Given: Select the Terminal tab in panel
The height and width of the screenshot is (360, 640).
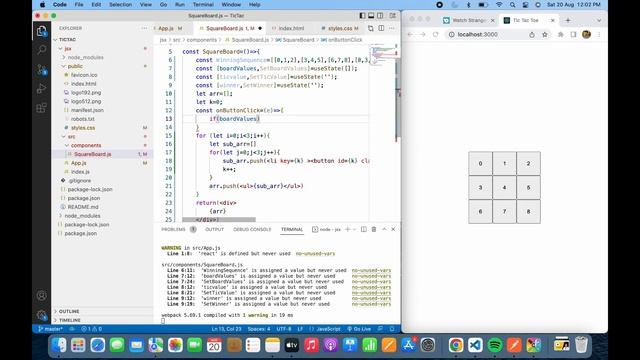Looking at the screenshot, I should coord(292,229).
